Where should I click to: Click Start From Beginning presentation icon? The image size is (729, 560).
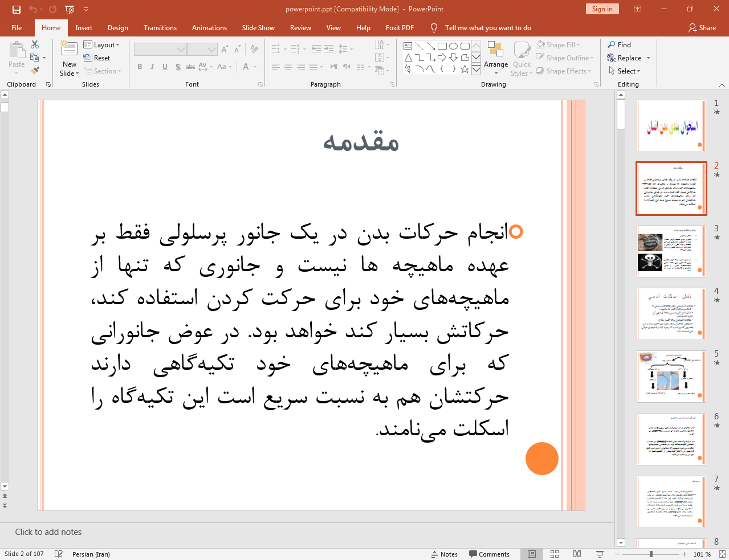(70, 9)
